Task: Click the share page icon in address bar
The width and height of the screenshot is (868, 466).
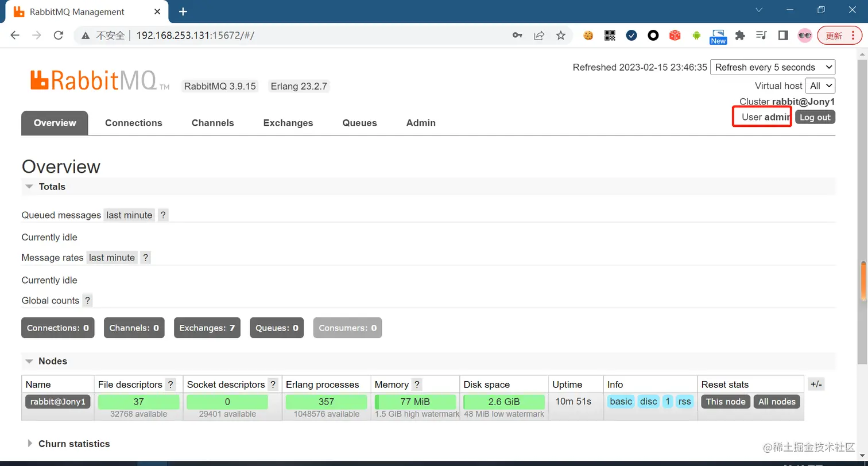Action: [x=539, y=36]
